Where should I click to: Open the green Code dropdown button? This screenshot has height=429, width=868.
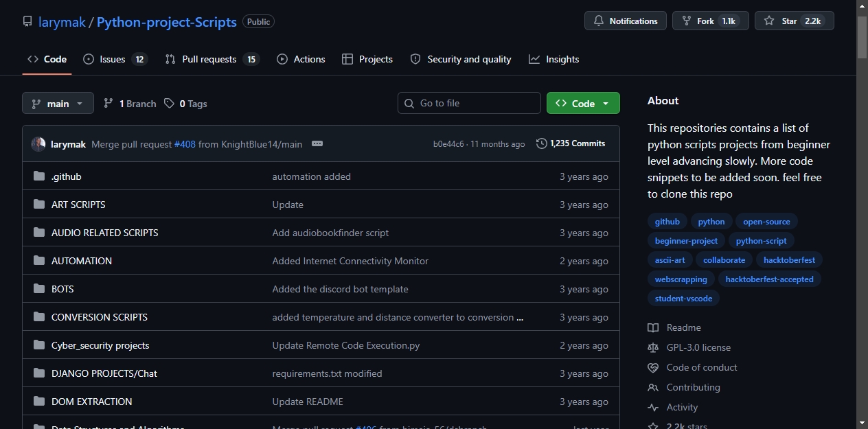[x=583, y=103]
